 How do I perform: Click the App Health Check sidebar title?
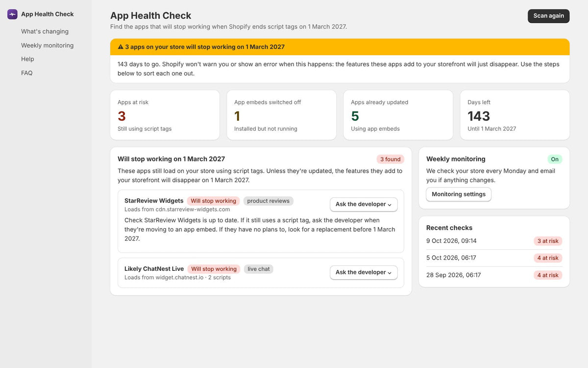(x=47, y=14)
